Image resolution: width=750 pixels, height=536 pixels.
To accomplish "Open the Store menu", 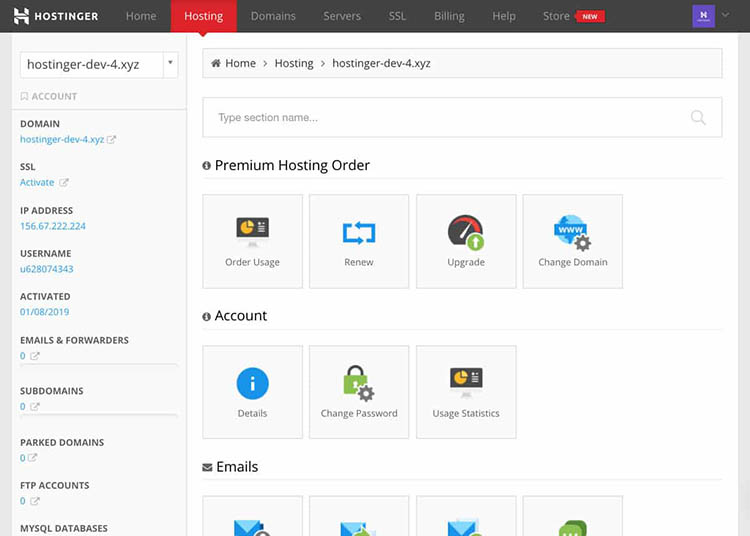I will pos(556,16).
